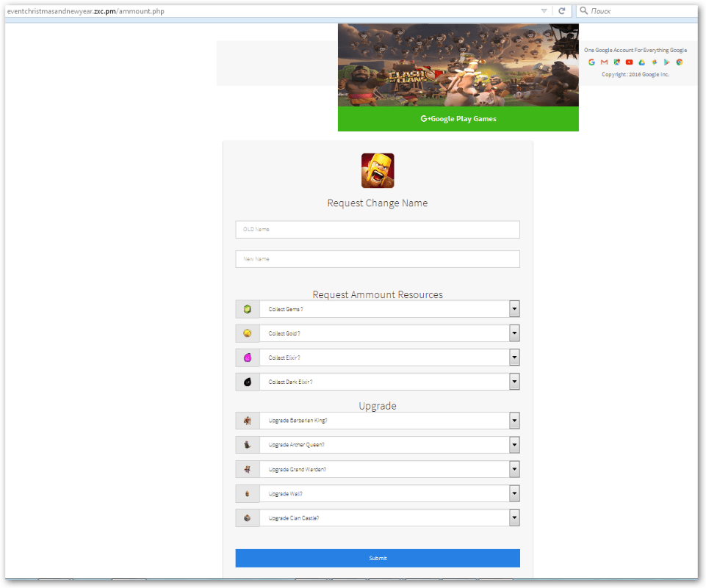Focus the OLD Name input field
706x588 pixels.
(378, 230)
